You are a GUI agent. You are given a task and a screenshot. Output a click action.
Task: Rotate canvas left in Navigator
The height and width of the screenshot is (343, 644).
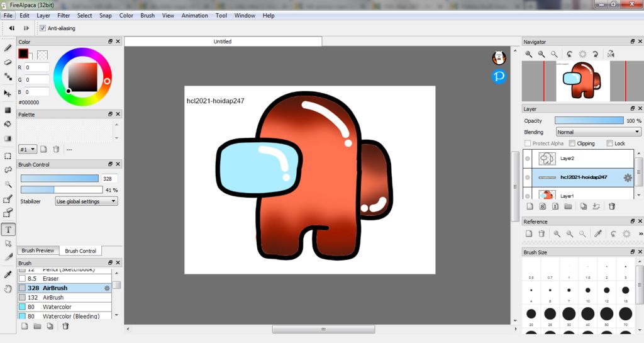tap(569, 54)
